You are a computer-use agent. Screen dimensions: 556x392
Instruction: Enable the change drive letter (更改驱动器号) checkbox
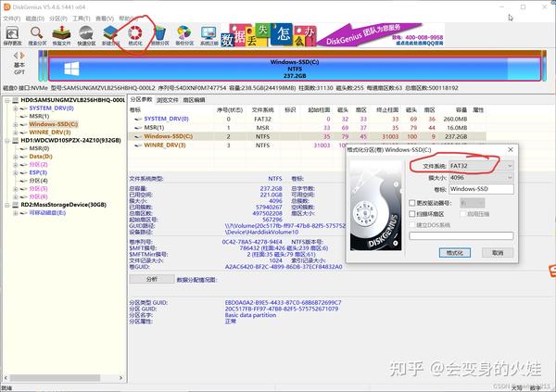[x=412, y=203]
